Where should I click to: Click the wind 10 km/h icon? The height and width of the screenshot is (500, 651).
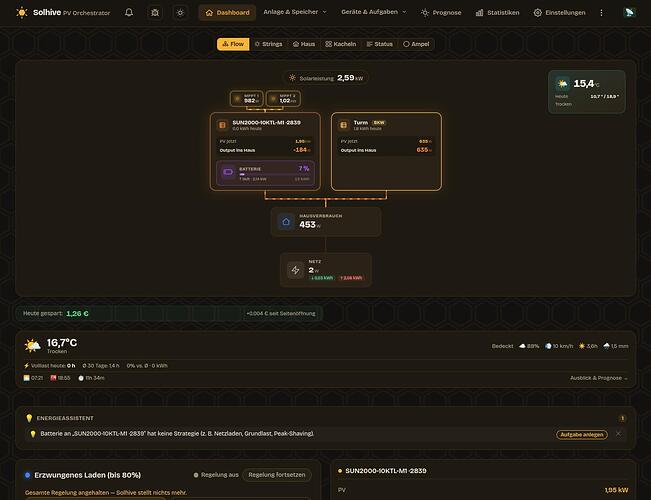548,346
